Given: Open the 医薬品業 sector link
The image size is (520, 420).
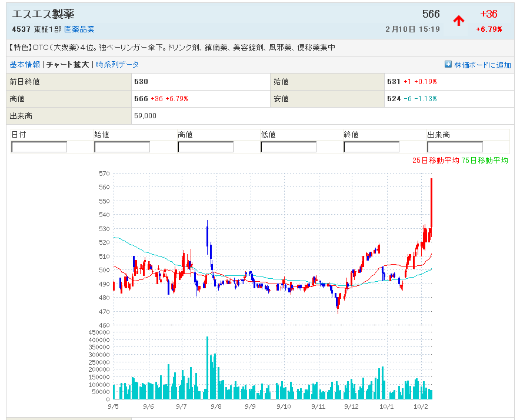Looking at the screenshot, I should 79,29.
